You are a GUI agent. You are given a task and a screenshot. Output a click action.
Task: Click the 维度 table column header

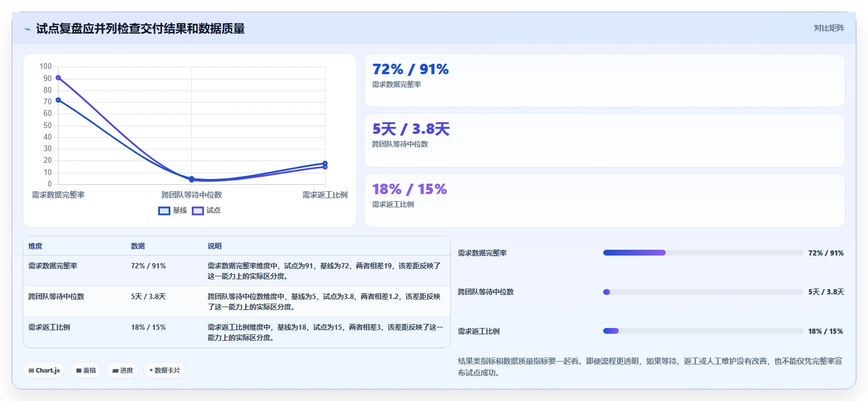pyautogui.click(x=35, y=246)
